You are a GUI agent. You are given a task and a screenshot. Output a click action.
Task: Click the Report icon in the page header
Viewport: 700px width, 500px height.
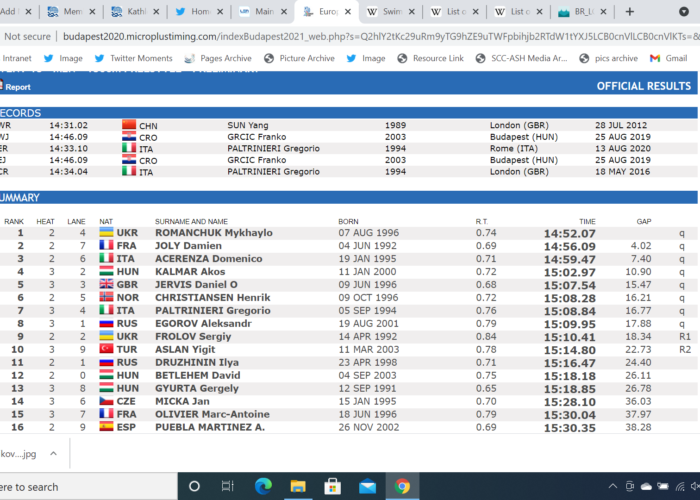tap(15, 87)
